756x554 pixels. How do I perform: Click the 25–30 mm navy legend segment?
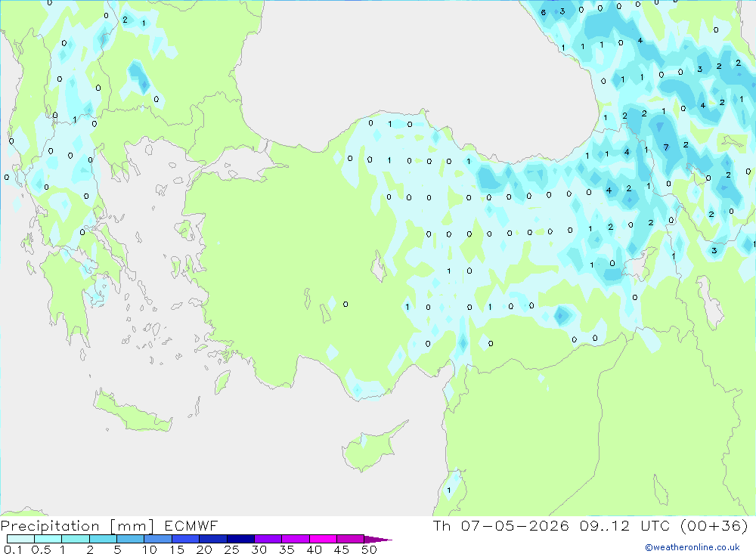tap(240, 539)
